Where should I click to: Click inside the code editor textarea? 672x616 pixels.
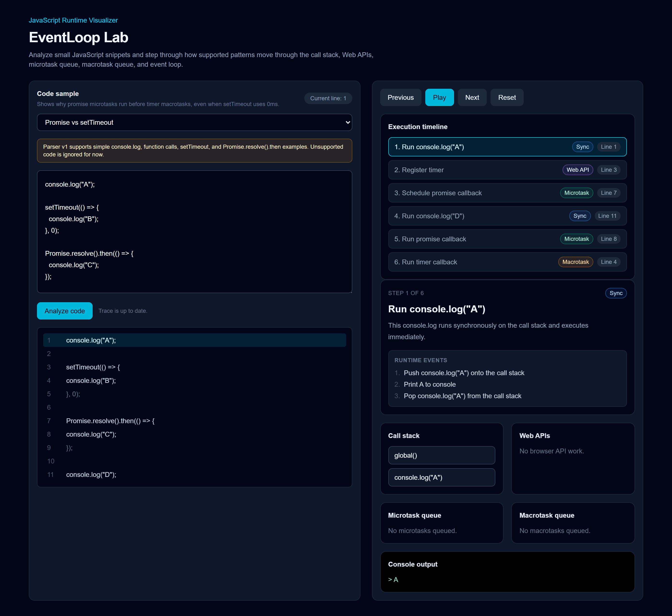tap(194, 232)
